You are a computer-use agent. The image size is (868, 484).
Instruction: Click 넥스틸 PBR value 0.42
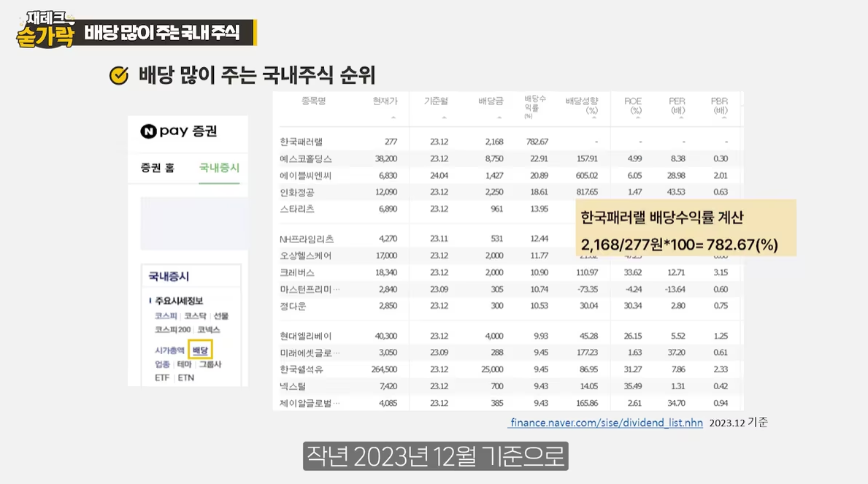pos(721,386)
